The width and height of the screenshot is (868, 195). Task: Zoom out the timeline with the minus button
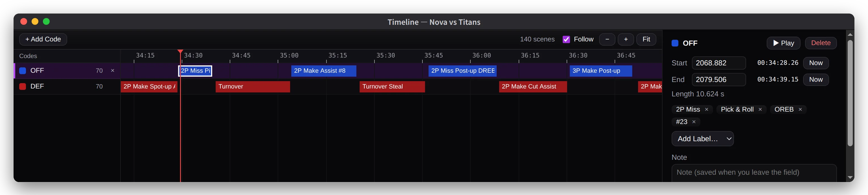coord(607,39)
